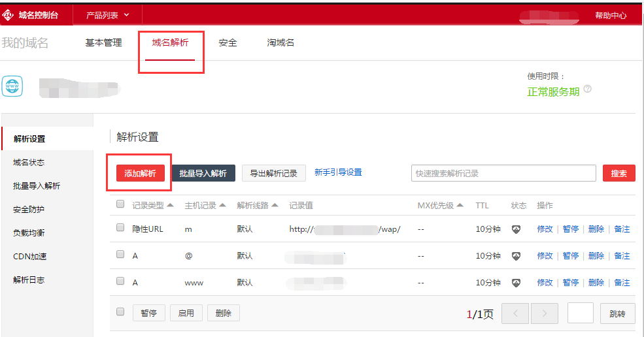Click 修改 for the www record
The image size is (644, 337).
tap(545, 283)
